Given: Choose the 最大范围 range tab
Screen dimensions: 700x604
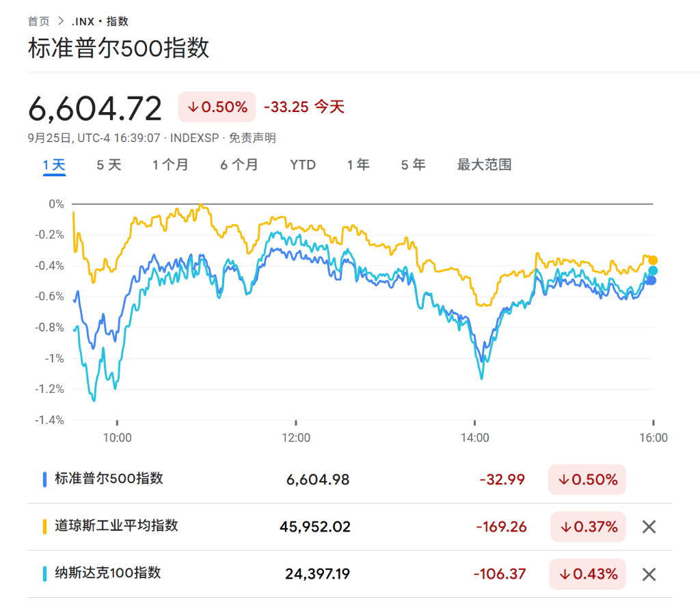Looking at the screenshot, I should click(x=484, y=165).
